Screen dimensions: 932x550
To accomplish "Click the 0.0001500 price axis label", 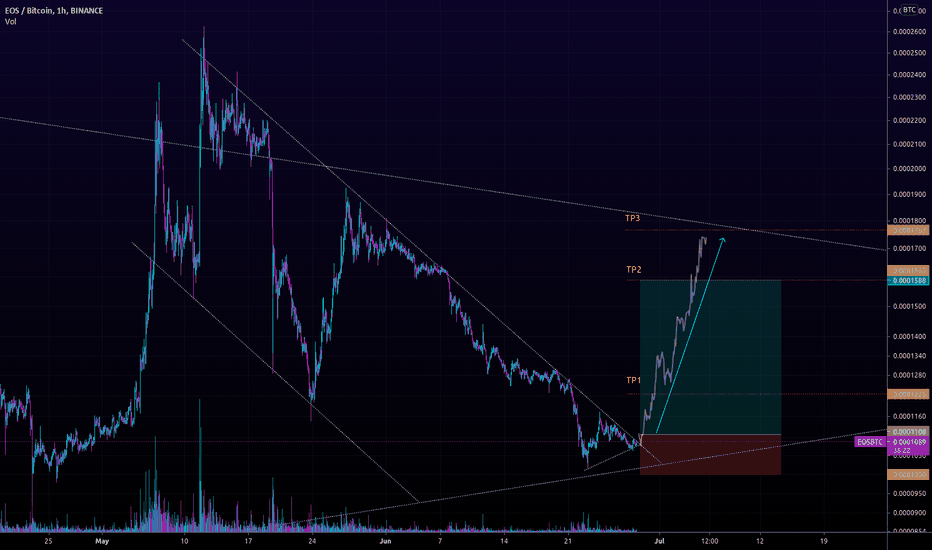I will coord(909,306).
